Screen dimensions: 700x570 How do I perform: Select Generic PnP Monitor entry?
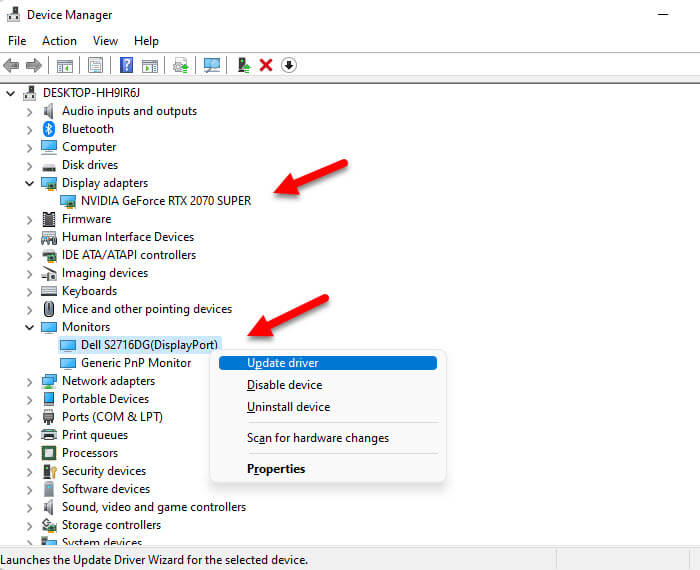pyautogui.click(x=136, y=363)
